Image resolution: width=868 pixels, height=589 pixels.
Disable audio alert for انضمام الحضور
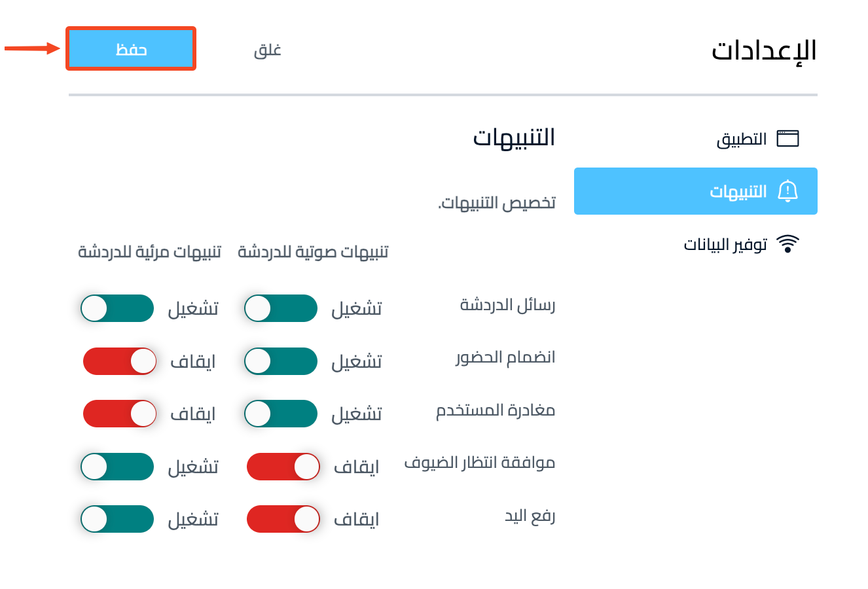click(x=281, y=361)
